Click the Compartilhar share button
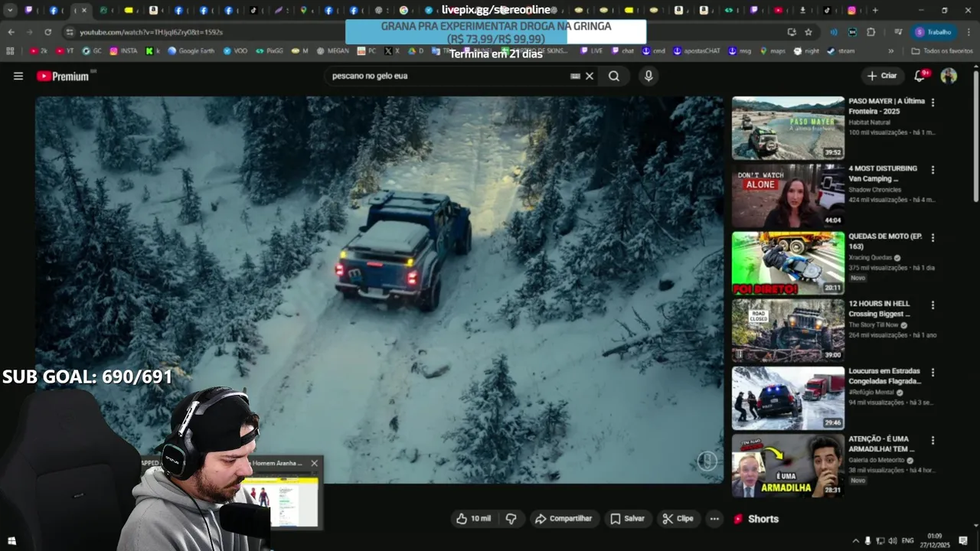Screen dimensions: 980x551 point(563,518)
